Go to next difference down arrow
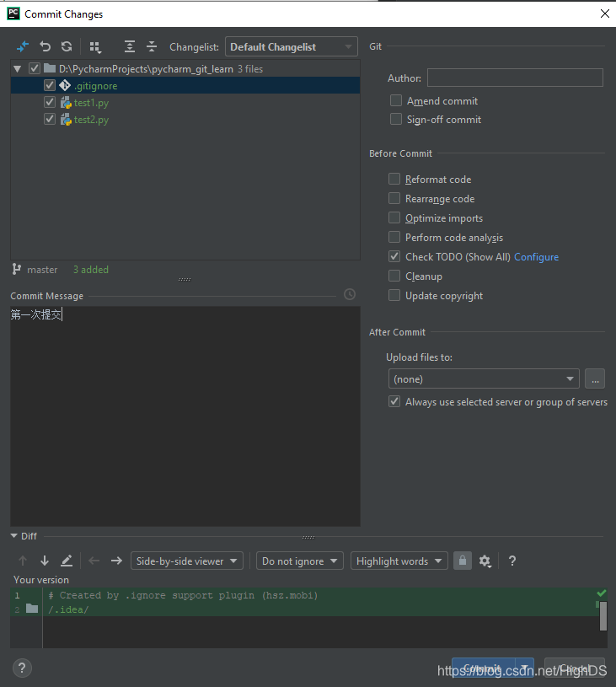The height and width of the screenshot is (687, 616). (x=45, y=561)
